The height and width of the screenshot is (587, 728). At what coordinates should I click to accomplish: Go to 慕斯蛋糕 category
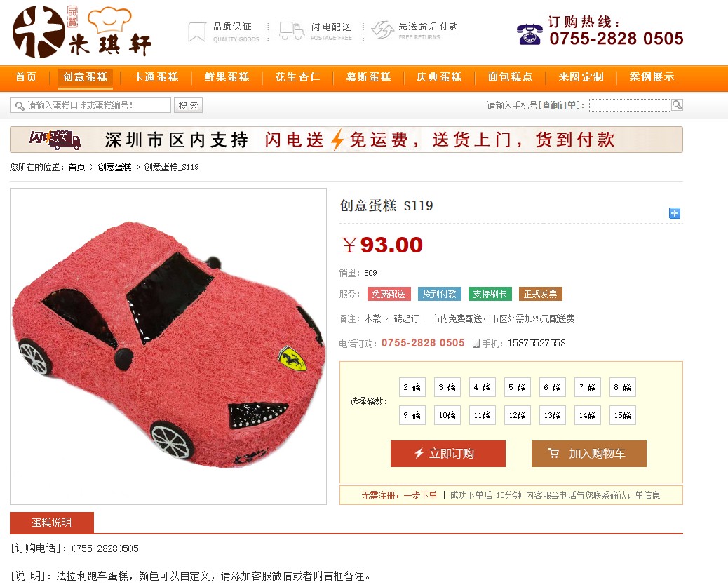[369, 76]
